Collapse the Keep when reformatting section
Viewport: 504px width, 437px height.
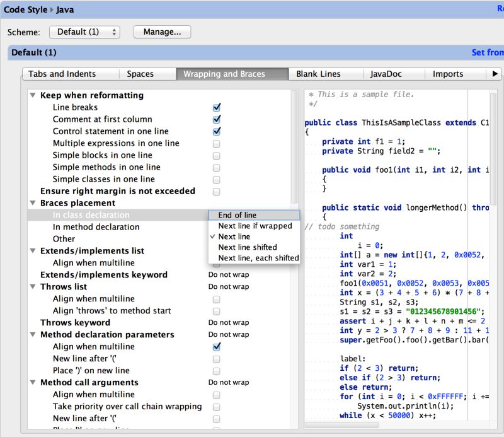(x=33, y=96)
